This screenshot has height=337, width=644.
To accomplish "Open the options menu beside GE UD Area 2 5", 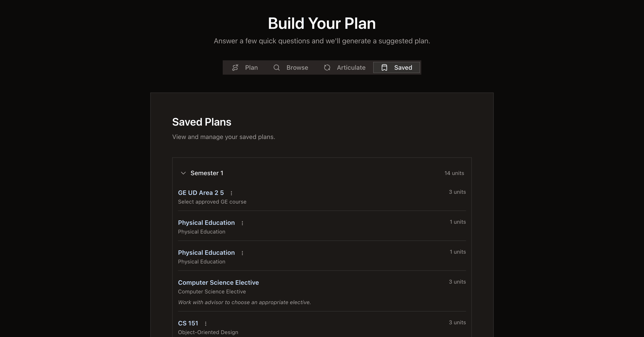I will point(231,193).
